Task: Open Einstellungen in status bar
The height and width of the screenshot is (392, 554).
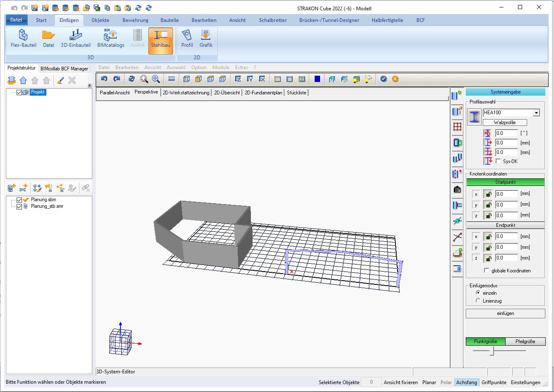Action: click(525, 382)
